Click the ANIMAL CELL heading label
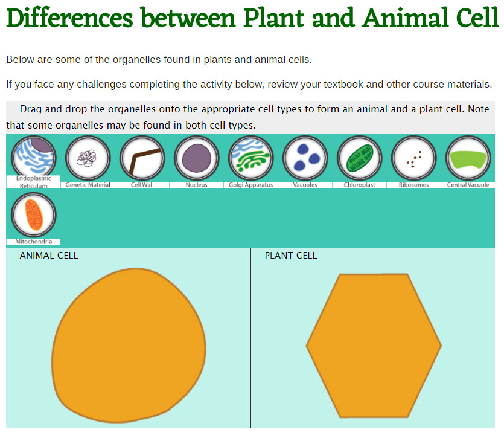504x435 pixels. coord(49,256)
